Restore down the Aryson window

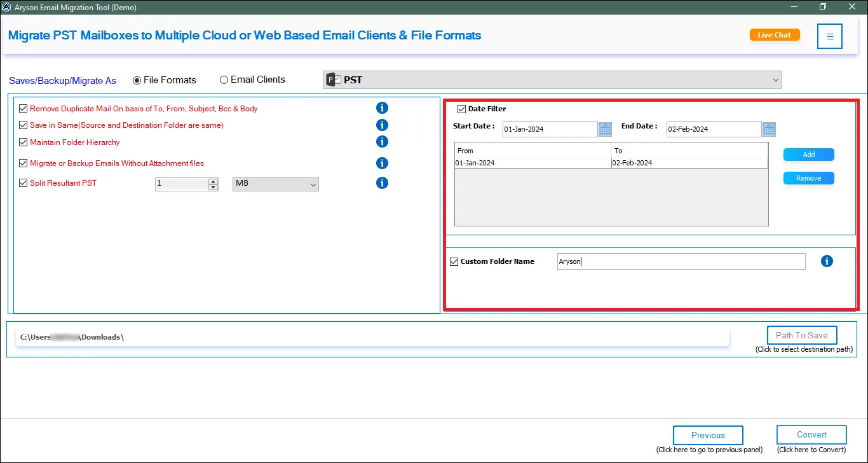[x=823, y=7]
